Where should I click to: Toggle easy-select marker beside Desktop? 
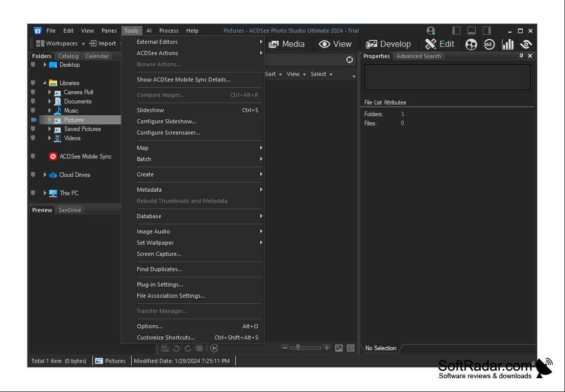pyautogui.click(x=33, y=65)
